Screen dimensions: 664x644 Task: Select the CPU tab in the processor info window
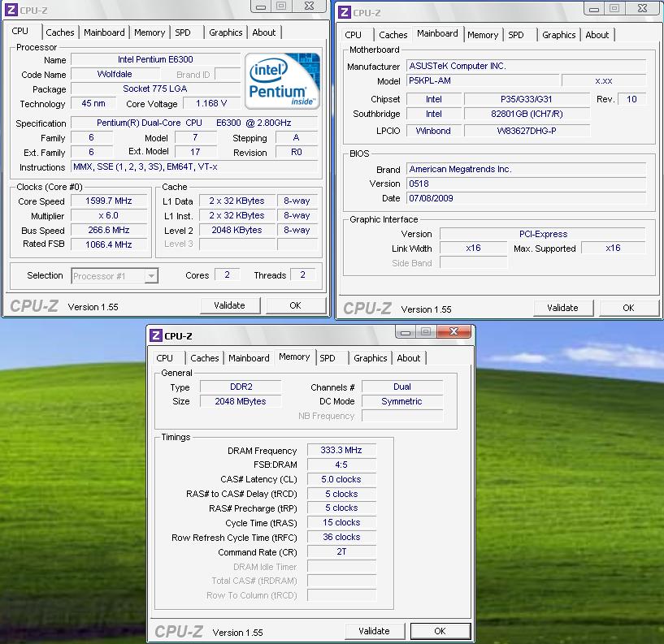click(x=20, y=32)
